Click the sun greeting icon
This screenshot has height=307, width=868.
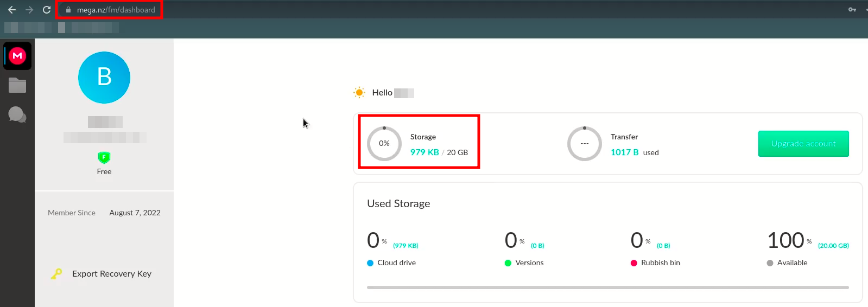pos(359,93)
